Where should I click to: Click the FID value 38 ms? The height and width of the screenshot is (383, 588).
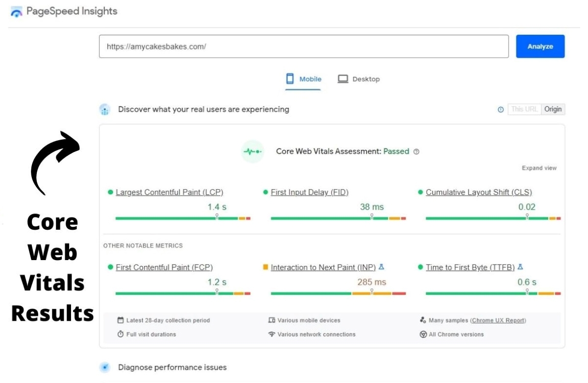(372, 207)
